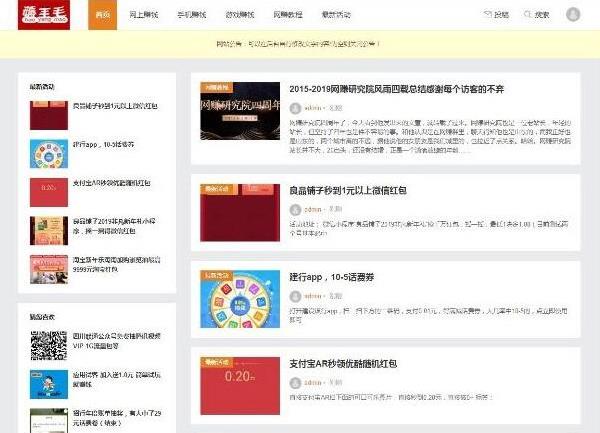Viewport: 600px width, 433px height.
Task: Click the 搜索 search link
Action: click(x=537, y=15)
